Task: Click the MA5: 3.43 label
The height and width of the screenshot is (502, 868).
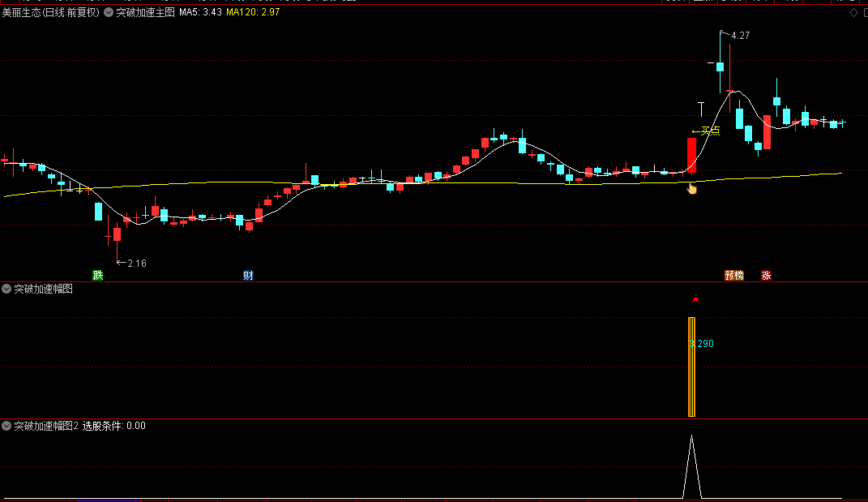Action: [x=200, y=12]
